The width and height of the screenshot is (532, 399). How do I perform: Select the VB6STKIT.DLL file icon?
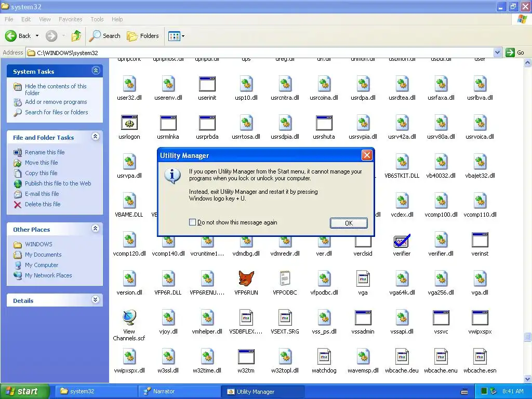coord(402,162)
